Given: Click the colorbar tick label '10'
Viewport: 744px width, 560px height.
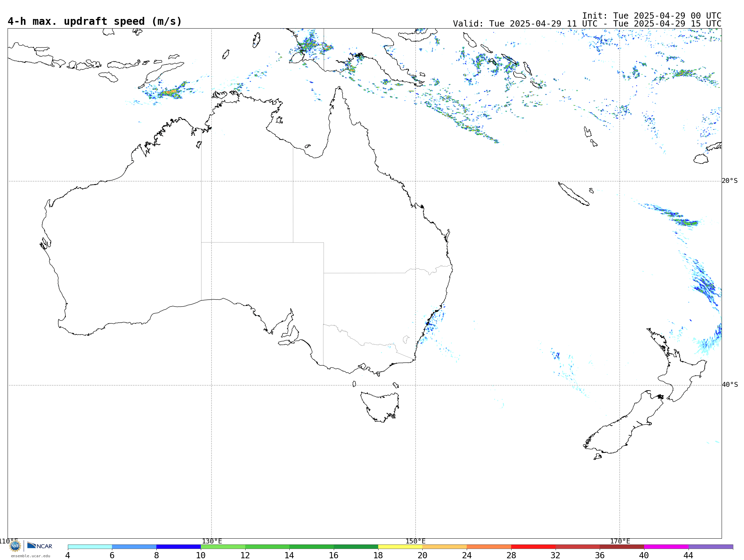Looking at the screenshot, I should [x=201, y=555].
